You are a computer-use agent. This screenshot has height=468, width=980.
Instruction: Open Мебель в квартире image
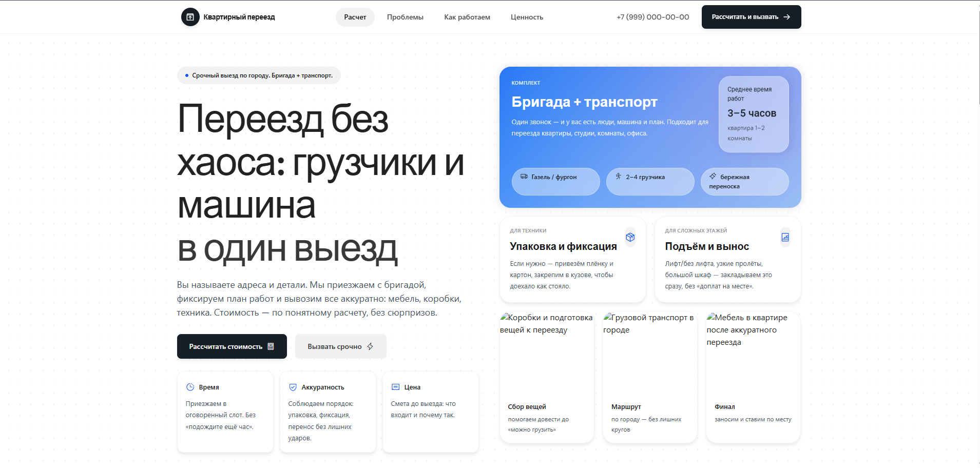[x=753, y=354]
